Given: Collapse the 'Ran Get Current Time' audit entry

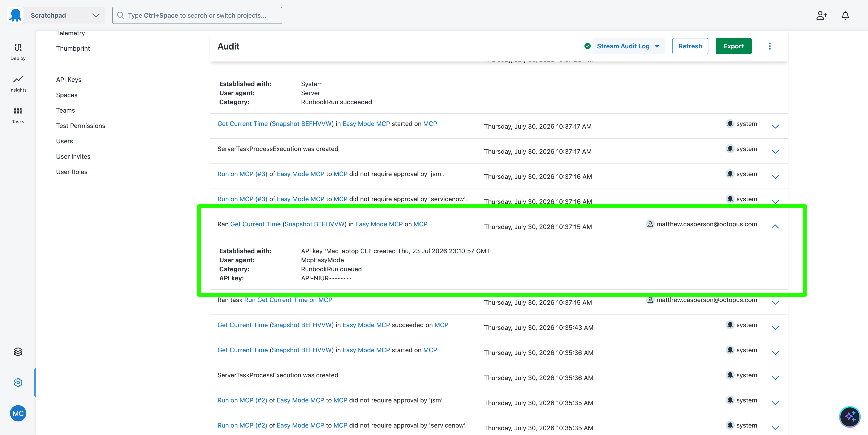Looking at the screenshot, I should click(775, 227).
